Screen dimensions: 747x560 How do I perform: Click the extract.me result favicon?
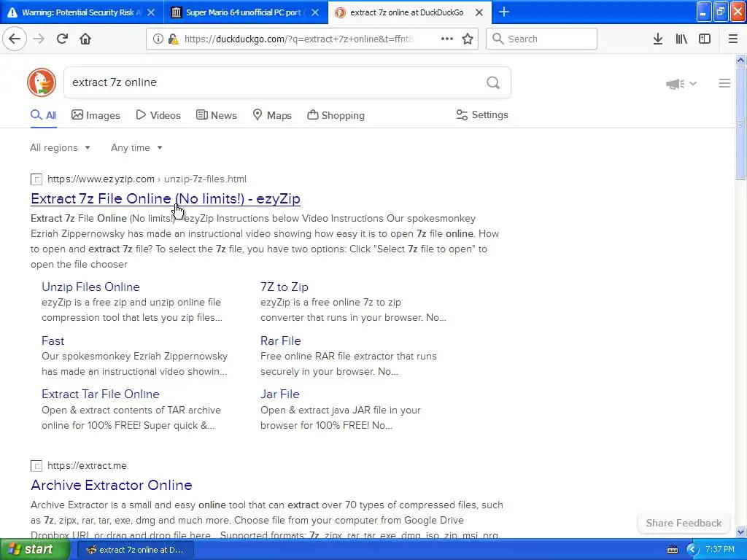coord(36,466)
